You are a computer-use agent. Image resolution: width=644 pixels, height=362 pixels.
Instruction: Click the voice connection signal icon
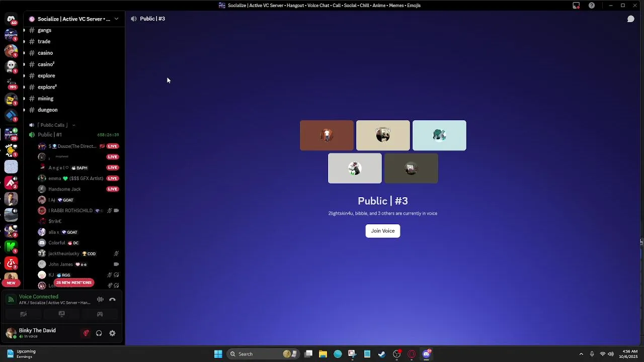click(x=11, y=300)
